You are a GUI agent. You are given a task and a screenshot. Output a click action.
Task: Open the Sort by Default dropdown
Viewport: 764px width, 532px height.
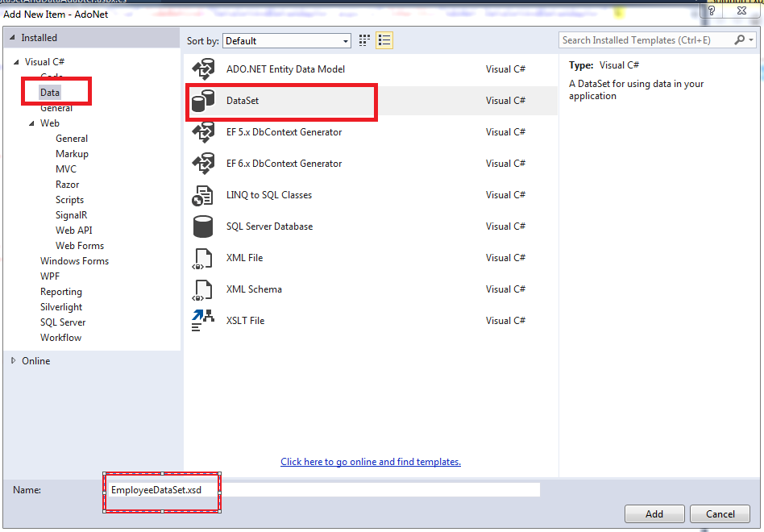click(287, 41)
